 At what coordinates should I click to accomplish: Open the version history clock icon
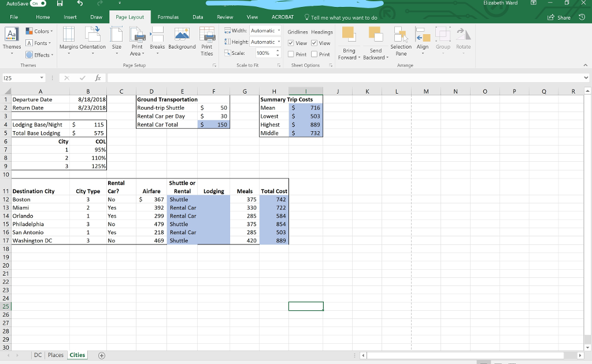pos(582,17)
